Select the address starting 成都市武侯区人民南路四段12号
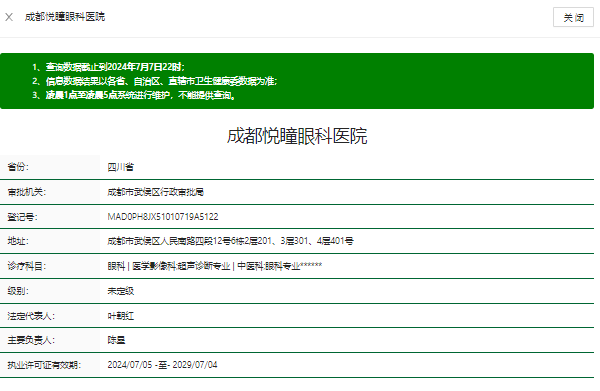Image resolution: width=600 pixels, height=391 pixels. tap(230, 241)
